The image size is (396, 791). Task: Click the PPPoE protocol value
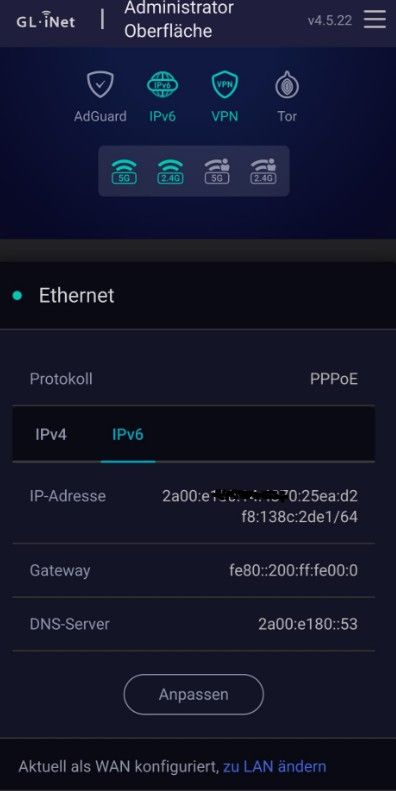tap(334, 379)
